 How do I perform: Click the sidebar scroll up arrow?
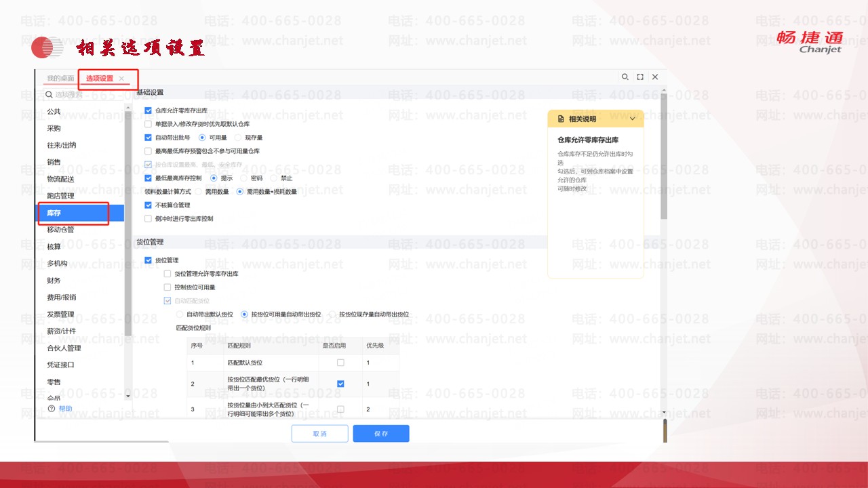tap(128, 107)
